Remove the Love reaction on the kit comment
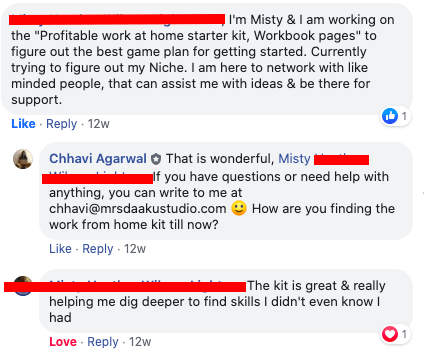424x362 pixels. click(63, 342)
